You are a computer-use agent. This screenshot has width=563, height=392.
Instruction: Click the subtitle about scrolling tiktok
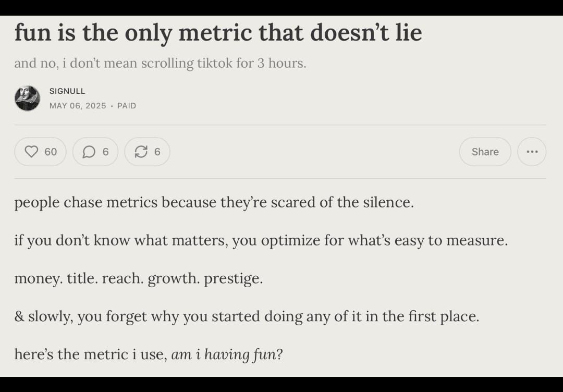click(x=160, y=63)
